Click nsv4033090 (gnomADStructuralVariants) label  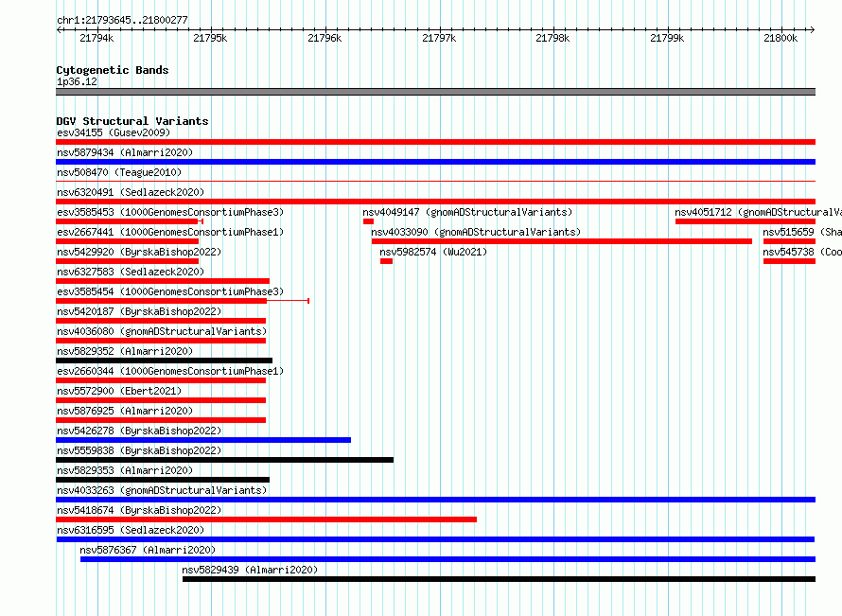476,232
